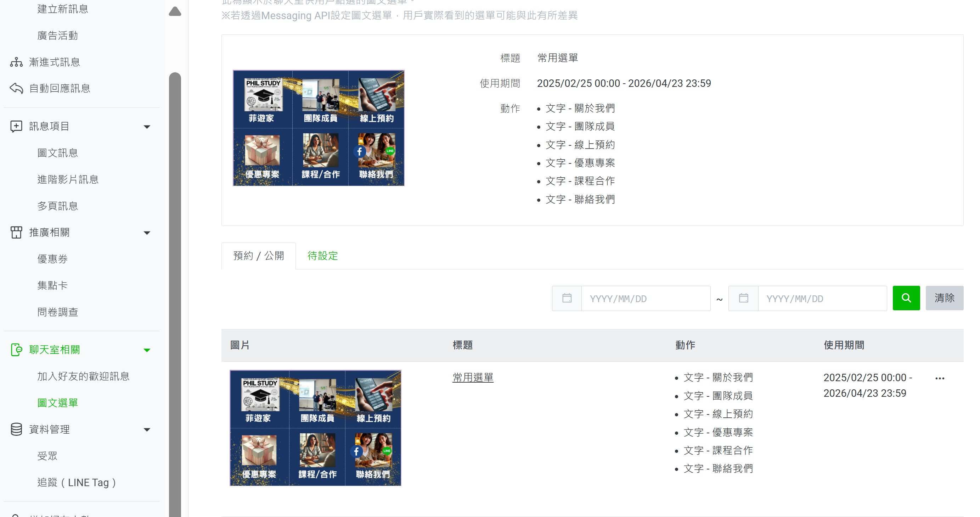Screen dimensions: 980x517
Task: Collapse the 推廣相關 section arrow
Action: click(x=147, y=233)
